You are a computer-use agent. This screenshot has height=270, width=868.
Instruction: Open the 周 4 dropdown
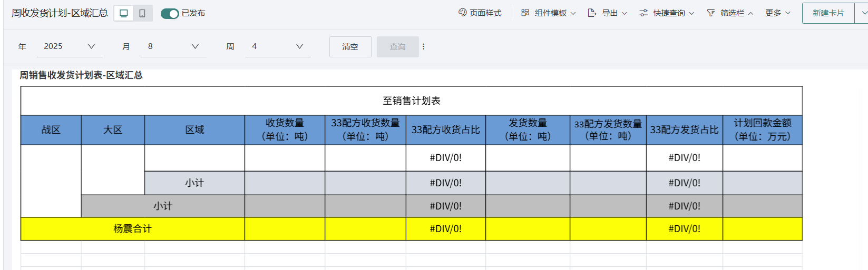coord(278,46)
